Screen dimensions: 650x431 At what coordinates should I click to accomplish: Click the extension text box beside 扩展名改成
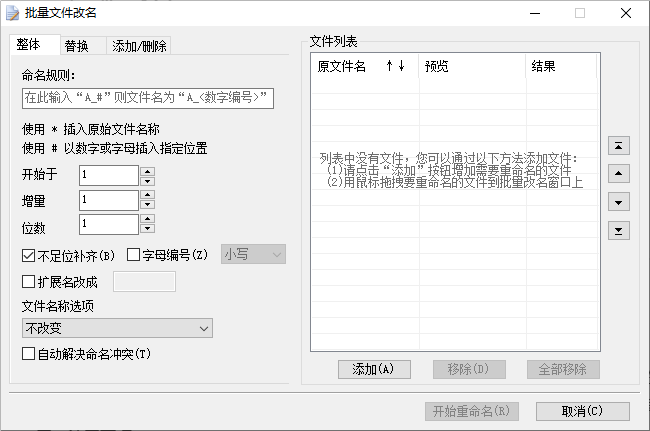point(144,281)
